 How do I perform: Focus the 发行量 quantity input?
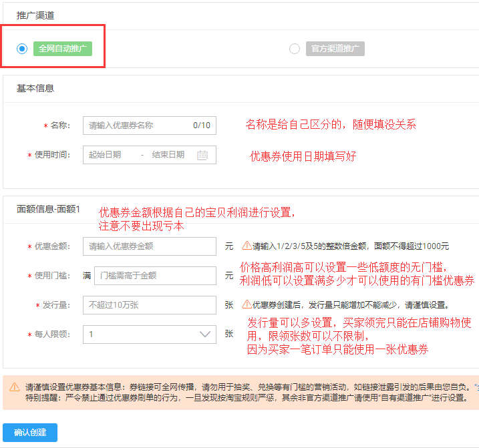[149, 305]
